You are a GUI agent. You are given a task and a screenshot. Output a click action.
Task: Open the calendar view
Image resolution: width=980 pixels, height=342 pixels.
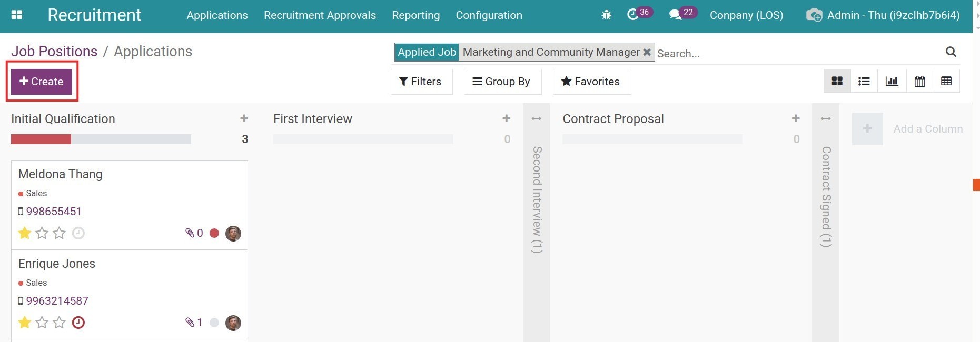(919, 81)
